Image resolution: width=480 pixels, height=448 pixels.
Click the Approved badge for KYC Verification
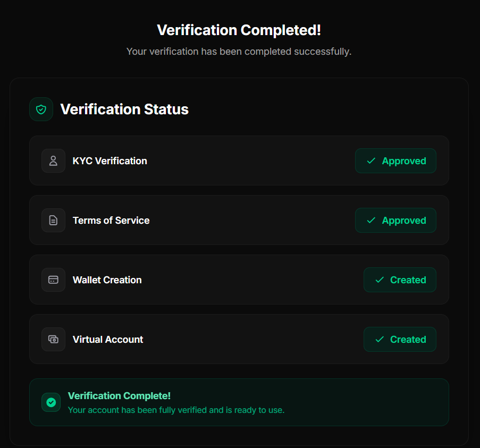click(395, 160)
